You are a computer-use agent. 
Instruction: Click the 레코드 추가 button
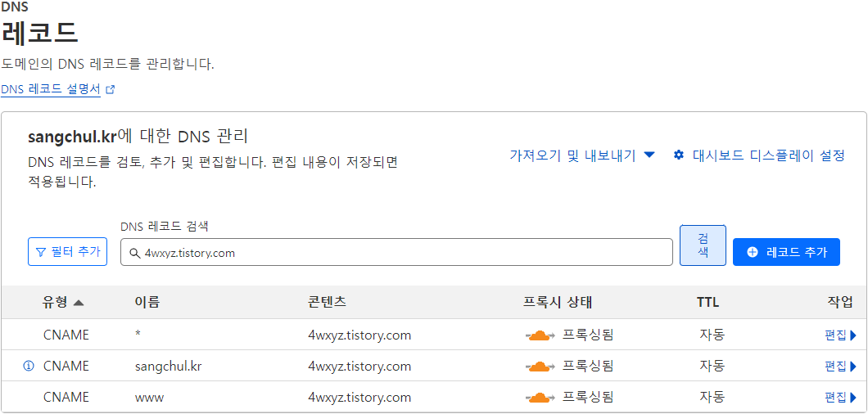786,252
